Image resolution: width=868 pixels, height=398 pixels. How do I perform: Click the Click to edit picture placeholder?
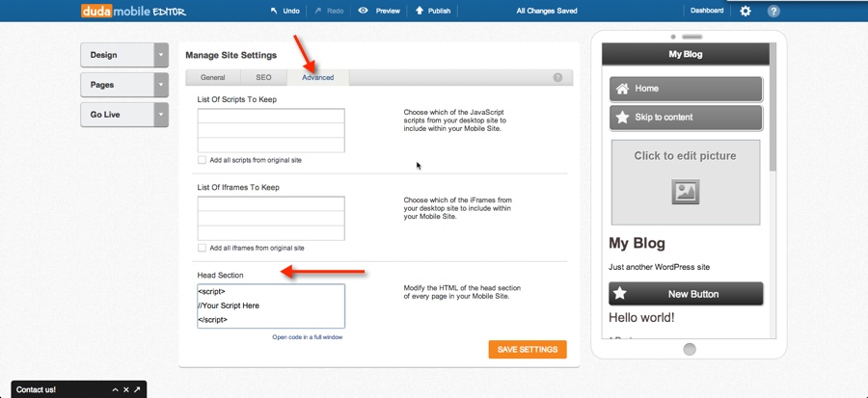pyautogui.click(x=686, y=182)
